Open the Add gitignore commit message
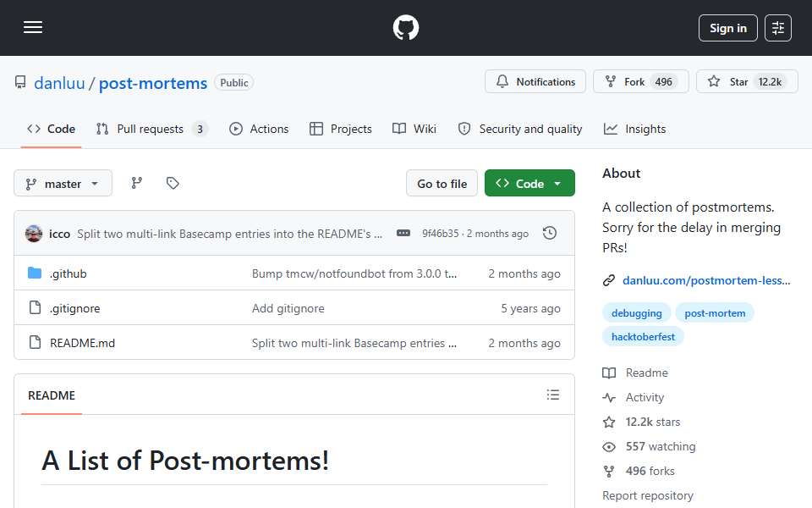The image size is (812, 508). coord(288,308)
